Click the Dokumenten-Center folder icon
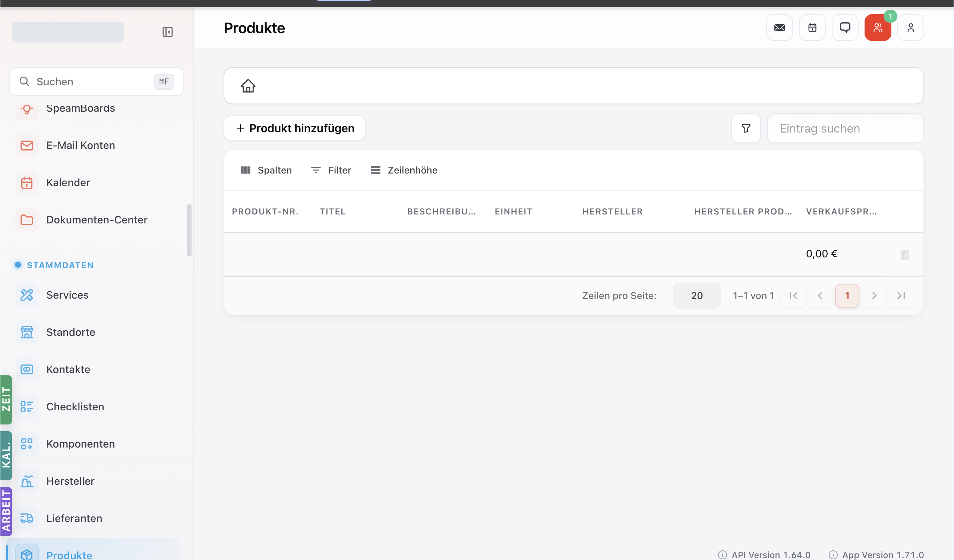 [x=26, y=220]
